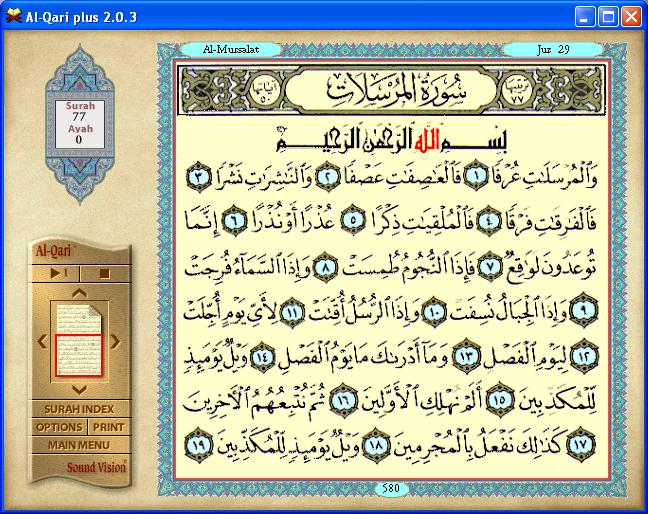
Task: Select ayah marker 8
Action: pos(326,268)
